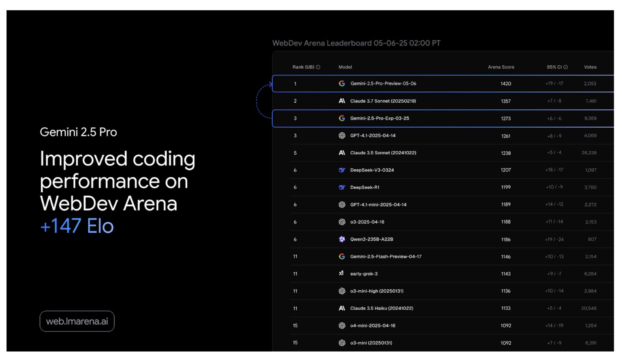Screen dimensions: 622x364
Task: Click info icon next to 95% CI header
Action: click(566, 67)
